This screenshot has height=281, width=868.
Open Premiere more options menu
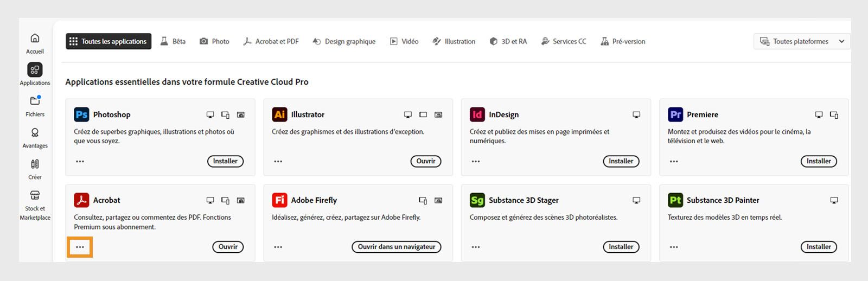point(674,161)
